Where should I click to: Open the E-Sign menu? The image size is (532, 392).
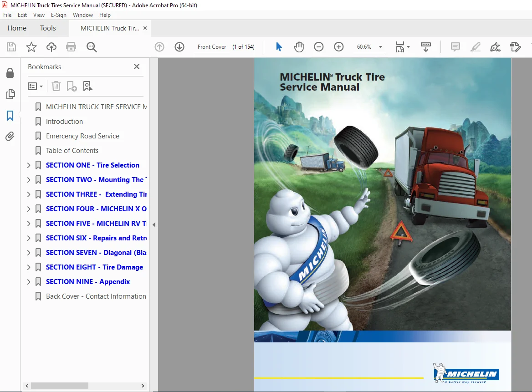59,15
